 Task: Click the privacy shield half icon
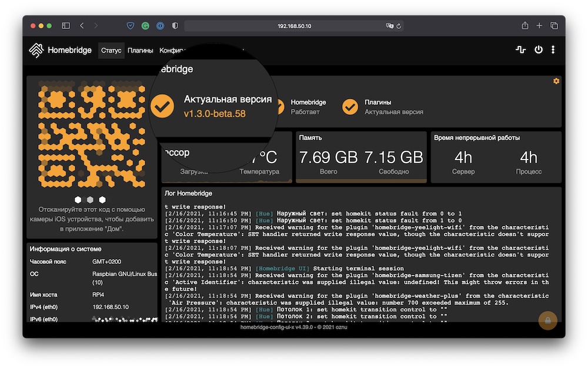pyautogui.click(x=175, y=25)
